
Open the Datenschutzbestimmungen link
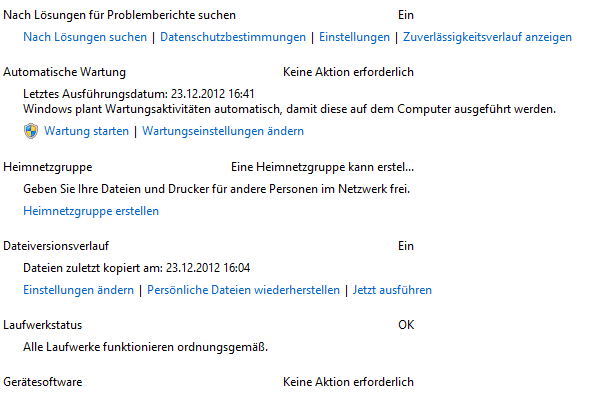pyautogui.click(x=233, y=37)
